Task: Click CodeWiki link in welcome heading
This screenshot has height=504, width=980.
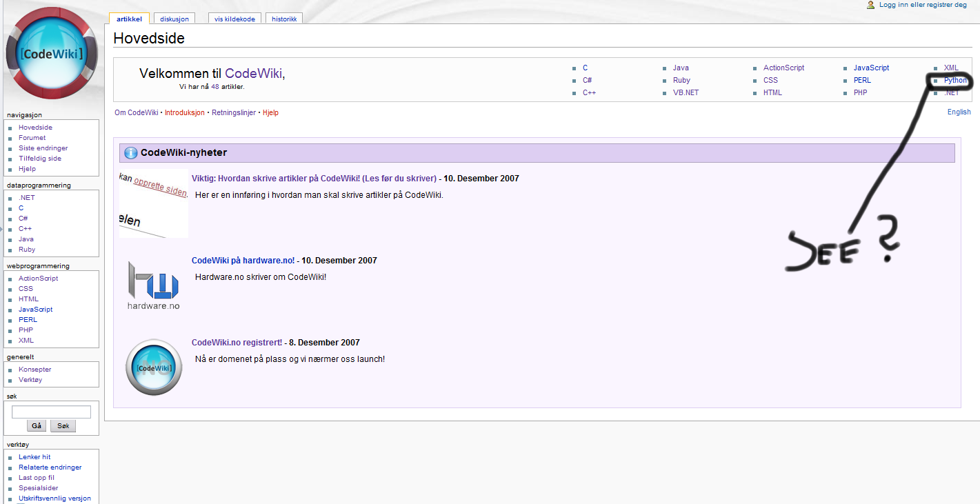Action: [x=253, y=74]
